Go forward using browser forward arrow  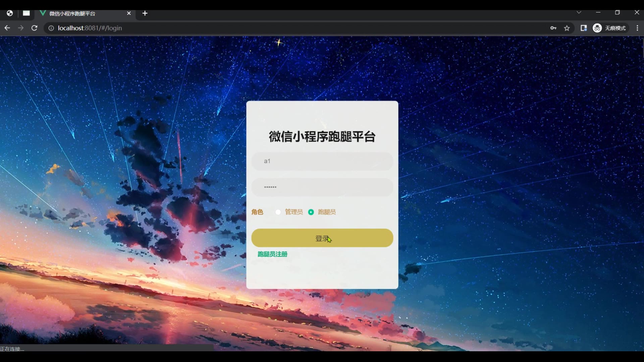(x=21, y=28)
